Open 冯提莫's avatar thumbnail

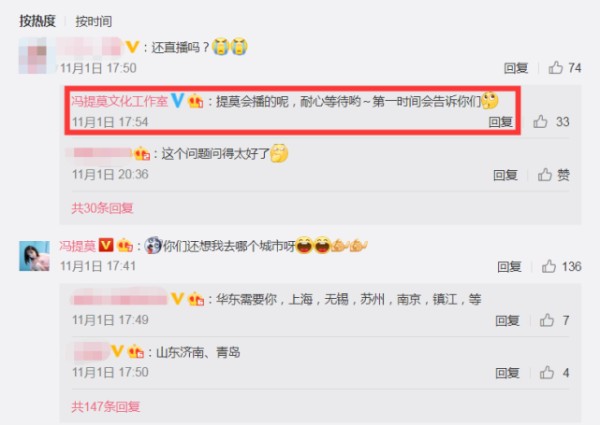pyautogui.click(x=34, y=256)
